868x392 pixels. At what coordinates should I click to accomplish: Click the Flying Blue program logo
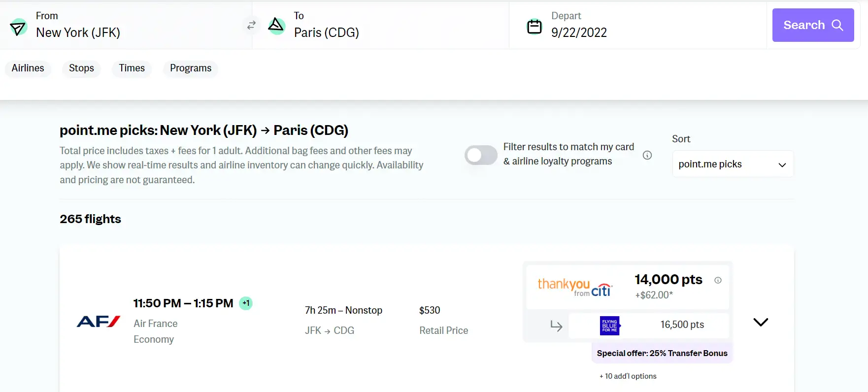click(610, 326)
